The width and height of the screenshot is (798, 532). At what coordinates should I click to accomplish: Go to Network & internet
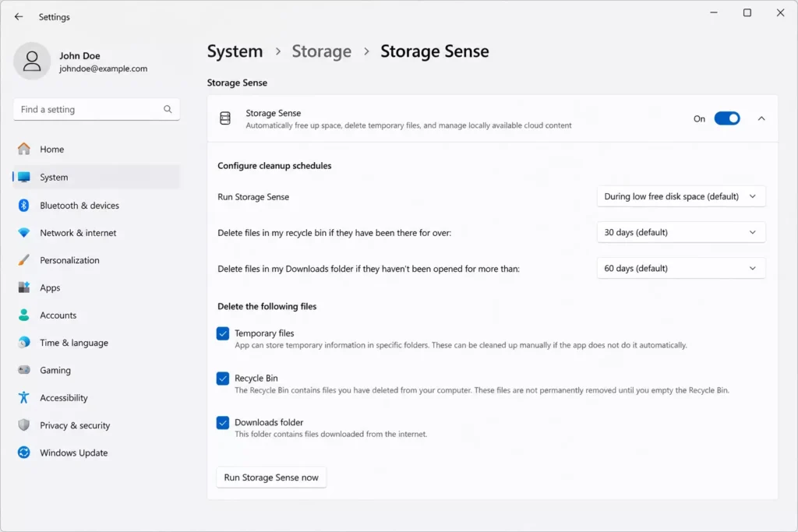pyautogui.click(x=96, y=232)
